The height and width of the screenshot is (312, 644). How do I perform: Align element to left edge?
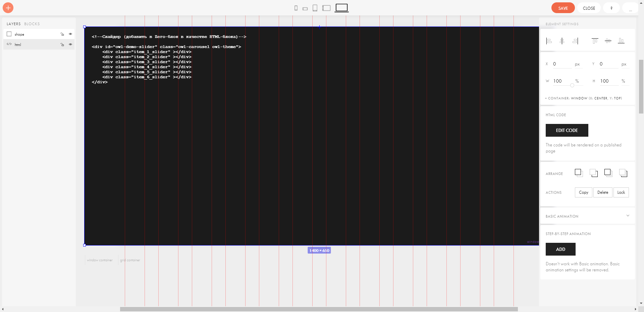coord(549,41)
